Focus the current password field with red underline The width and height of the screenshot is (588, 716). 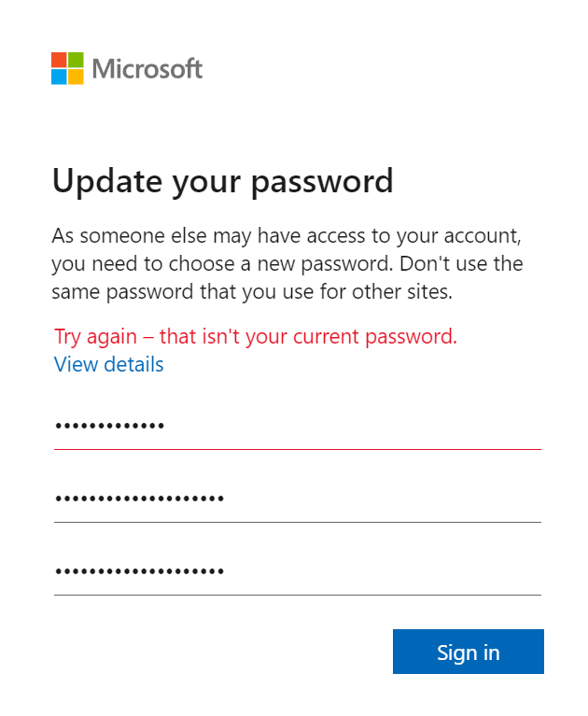(x=297, y=426)
